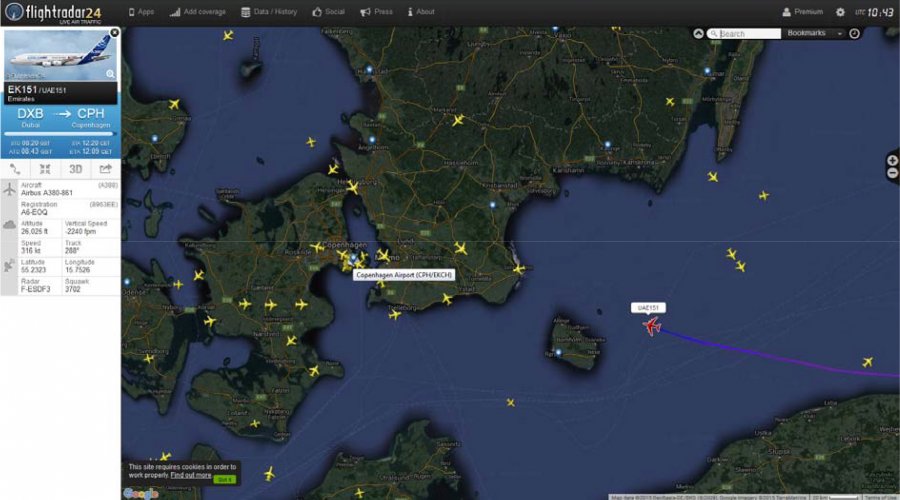Open the Press menu

[376, 11]
